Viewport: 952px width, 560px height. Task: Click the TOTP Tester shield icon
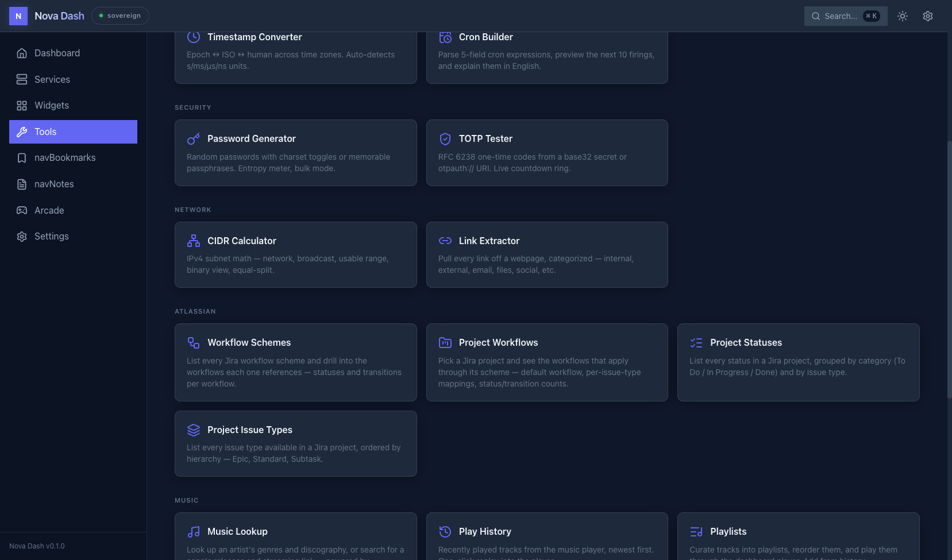pos(445,139)
